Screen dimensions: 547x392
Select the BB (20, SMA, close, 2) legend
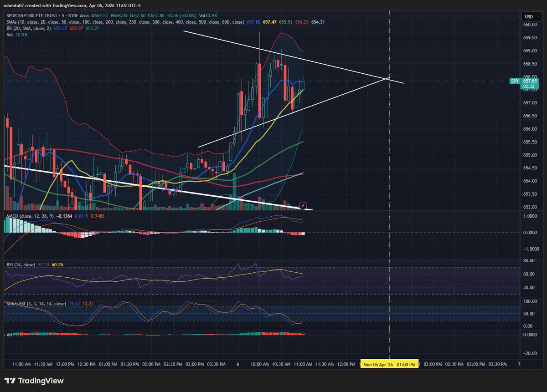[30, 28]
